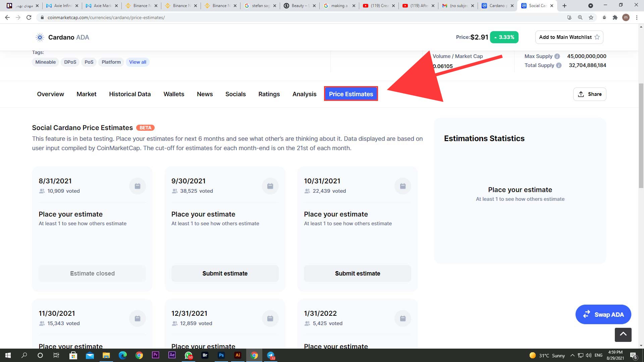Open Photoshop from the taskbar
Viewport: 644px width, 362px height.
click(221, 355)
